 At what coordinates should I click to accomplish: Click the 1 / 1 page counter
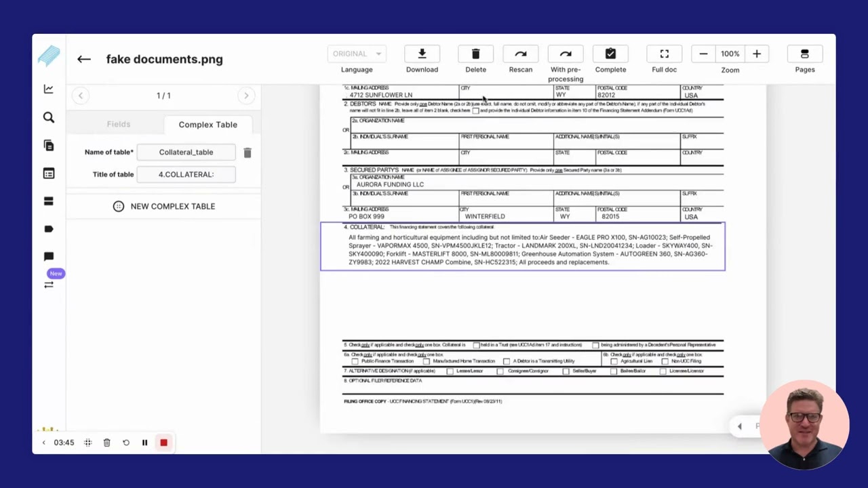tap(163, 96)
